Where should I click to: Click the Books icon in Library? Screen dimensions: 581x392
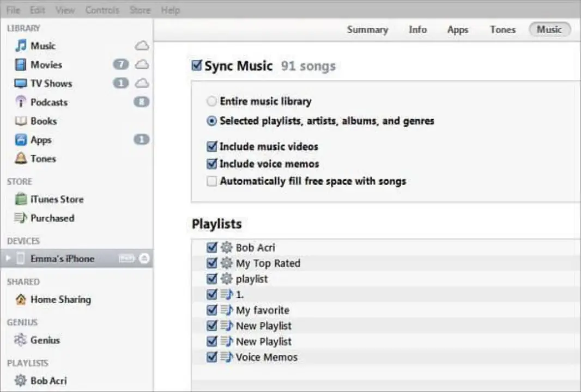[21, 121]
